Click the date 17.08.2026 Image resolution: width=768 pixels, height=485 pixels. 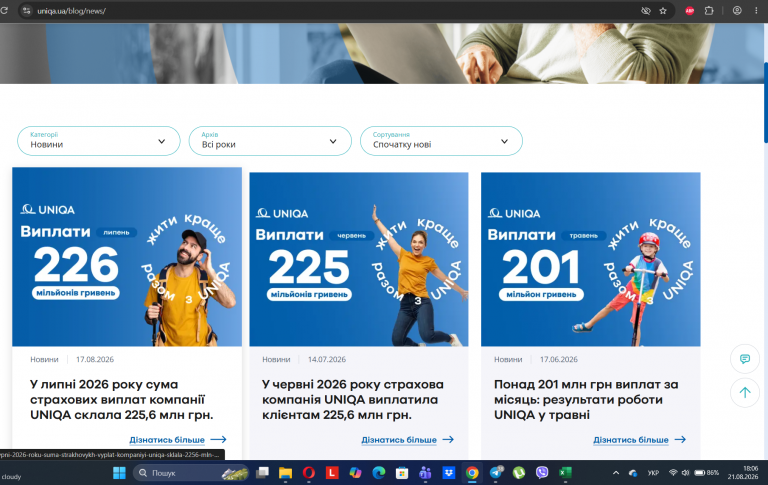(x=95, y=359)
